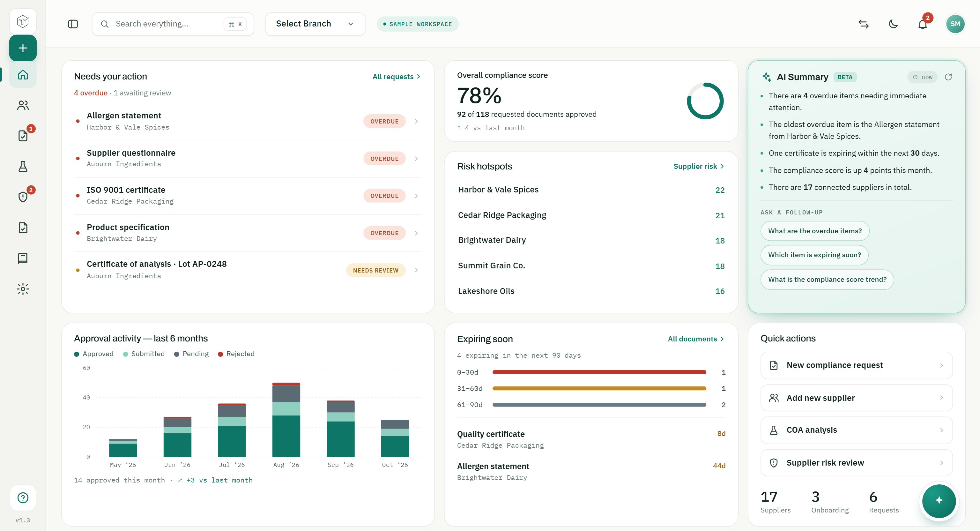
Task: Open the Home dashboard icon in sidebar
Action: [23, 75]
